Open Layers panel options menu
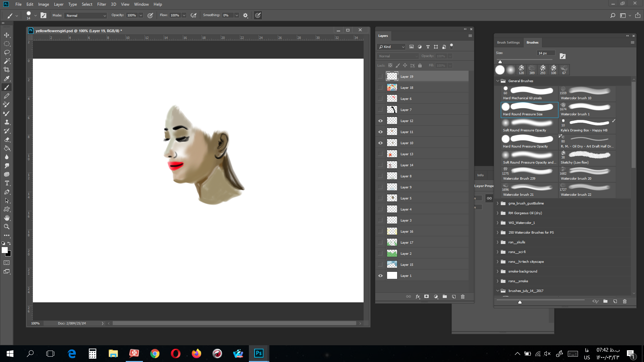 point(470,36)
